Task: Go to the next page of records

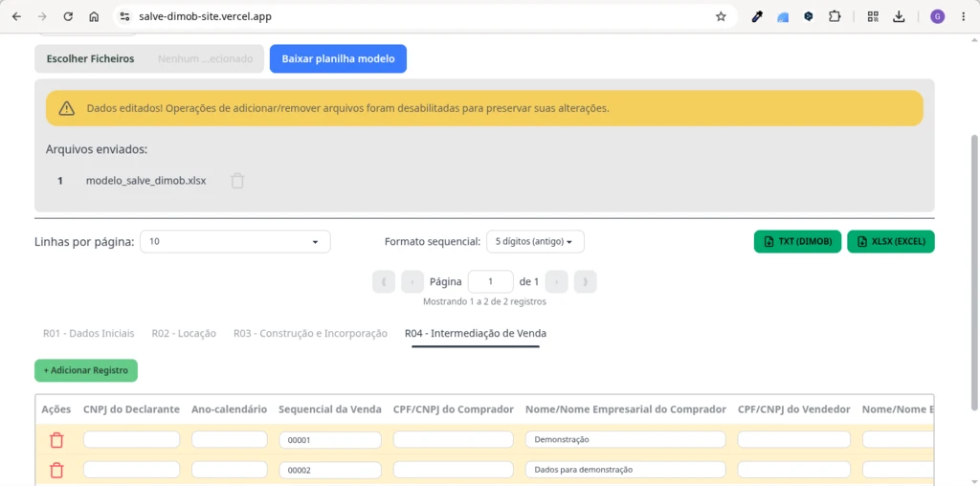Action: 556,281
